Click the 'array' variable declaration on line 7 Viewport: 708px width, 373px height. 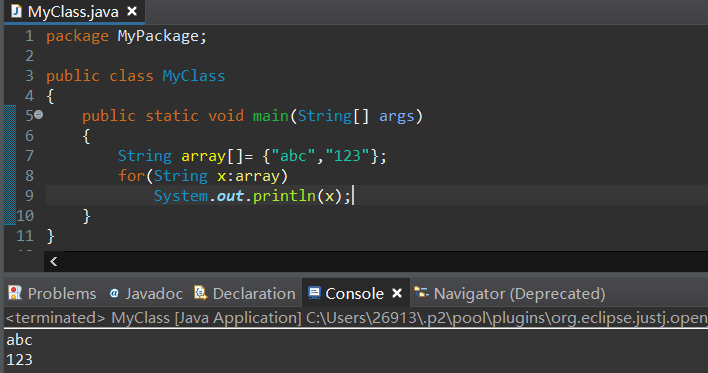click(x=203, y=156)
